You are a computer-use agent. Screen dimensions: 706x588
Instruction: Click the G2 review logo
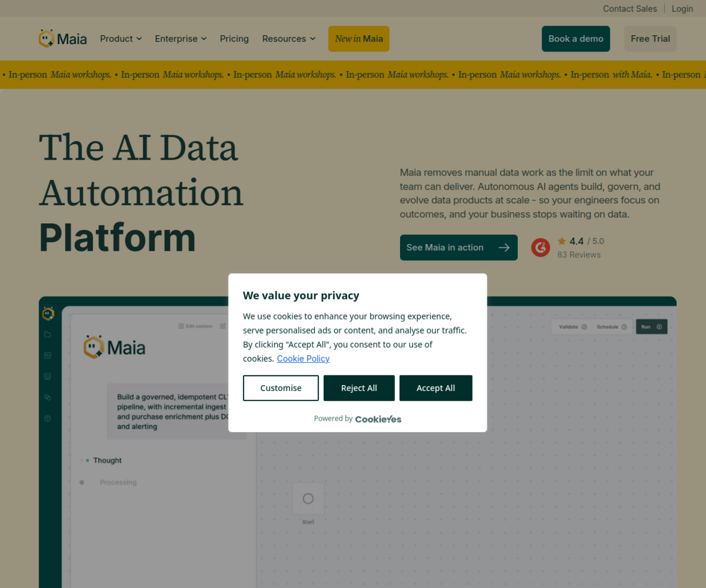(x=541, y=247)
